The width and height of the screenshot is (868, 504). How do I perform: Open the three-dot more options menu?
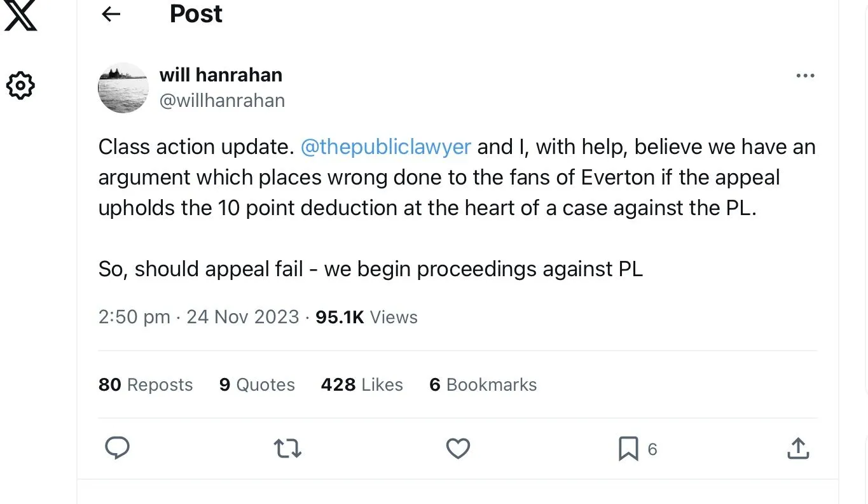coord(805,76)
